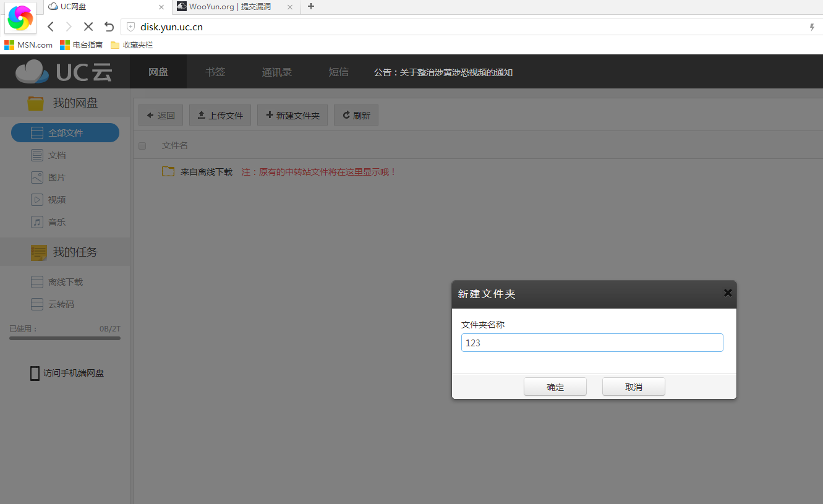Click the browser forward arrow
823x504 pixels.
coord(69,27)
